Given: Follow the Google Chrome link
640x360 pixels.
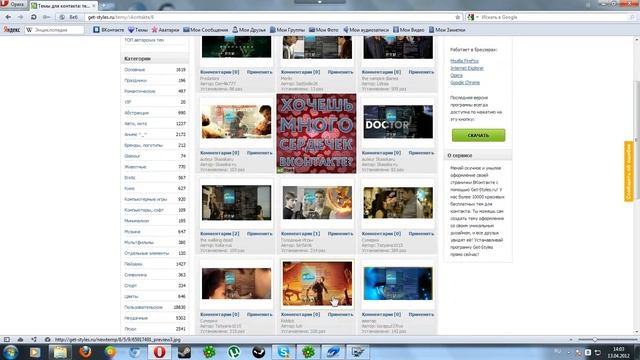Looking at the screenshot, I should click(x=464, y=82).
